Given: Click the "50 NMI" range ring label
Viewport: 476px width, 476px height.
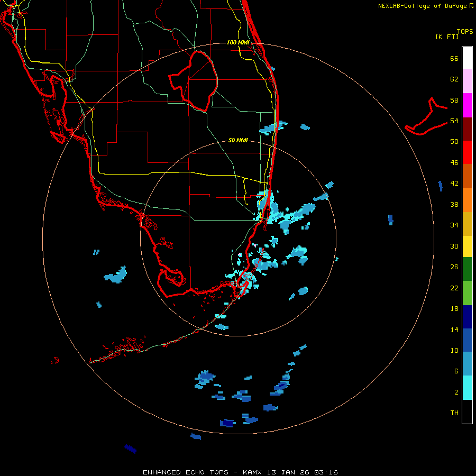Looking at the screenshot, I should pos(238,140).
